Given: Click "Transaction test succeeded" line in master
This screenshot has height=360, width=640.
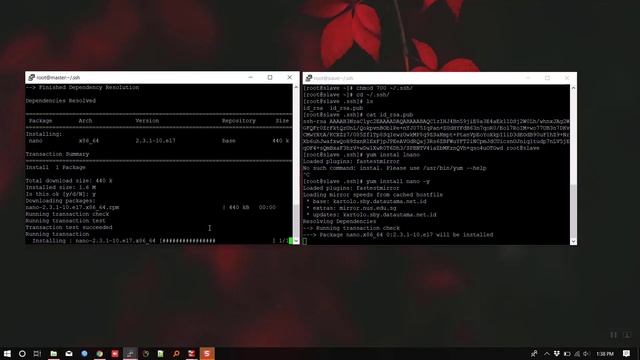Looking at the screenshot, I should pyautogui.click(x=69, y=227).
